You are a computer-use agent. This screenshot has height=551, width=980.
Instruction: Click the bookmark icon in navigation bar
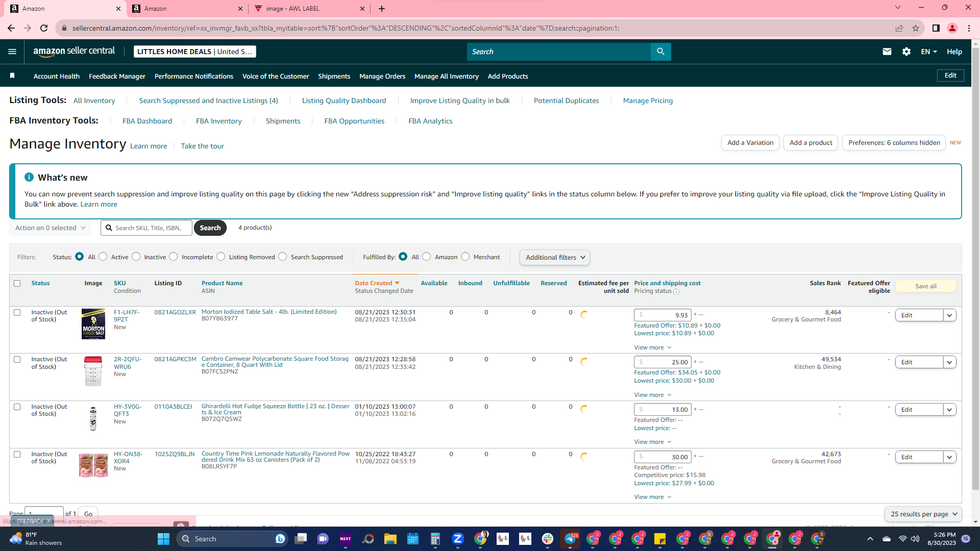12,76
